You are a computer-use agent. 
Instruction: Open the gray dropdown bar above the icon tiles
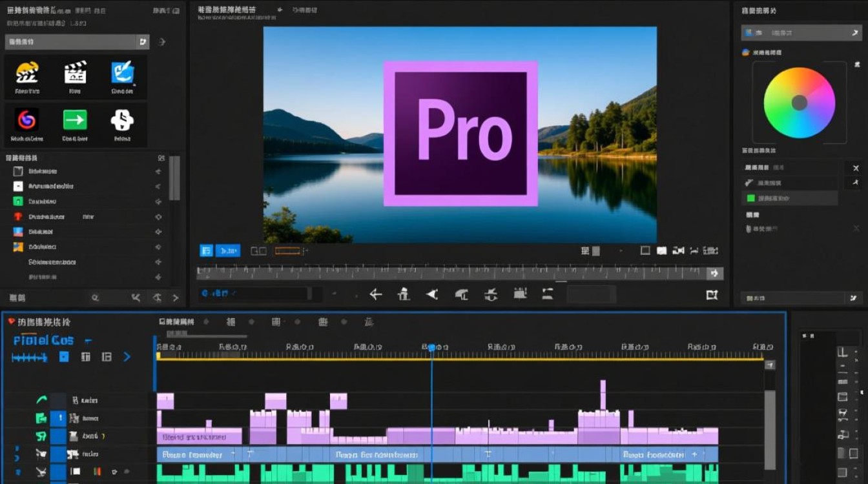pos(77,42)
